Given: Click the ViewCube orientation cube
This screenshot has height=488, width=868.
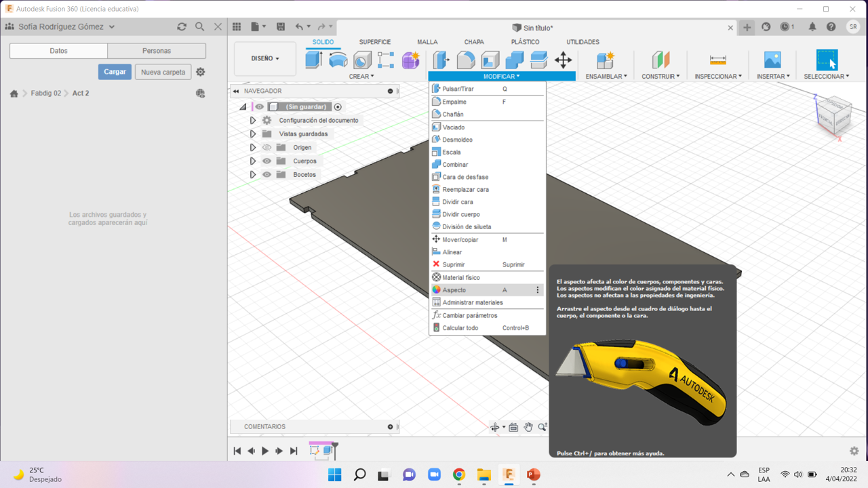Looking at the screenshot, I should pos(833,114).
